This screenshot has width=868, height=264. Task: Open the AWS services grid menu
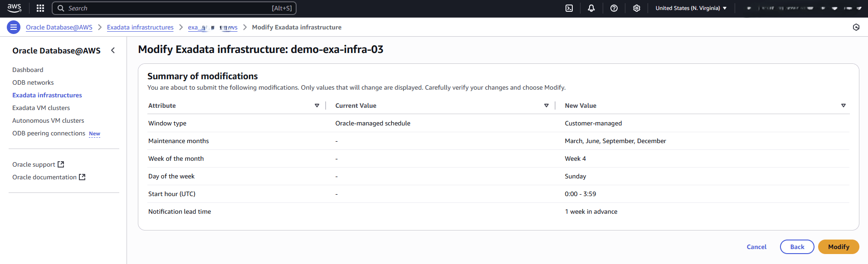coord(40,8)
